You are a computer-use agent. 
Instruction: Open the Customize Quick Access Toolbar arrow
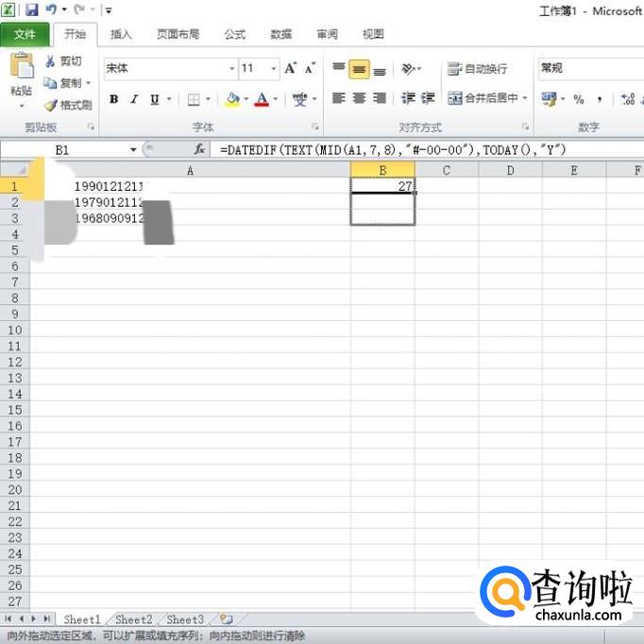(x=108, y=10)
